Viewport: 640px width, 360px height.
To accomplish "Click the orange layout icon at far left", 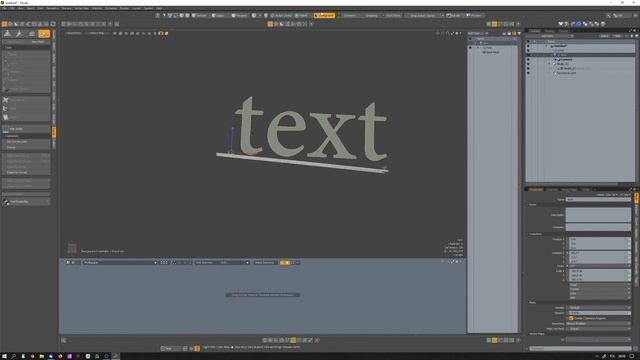I will 4,24.
